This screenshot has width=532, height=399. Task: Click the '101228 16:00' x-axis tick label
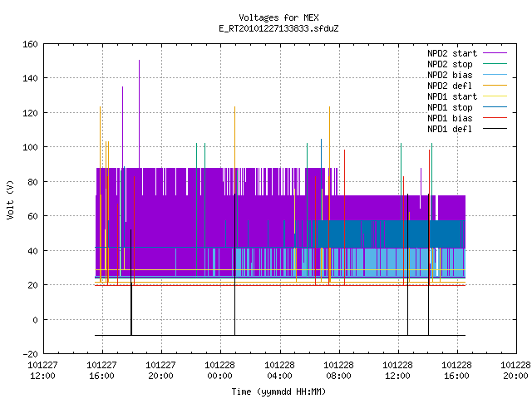click(456, 371)
